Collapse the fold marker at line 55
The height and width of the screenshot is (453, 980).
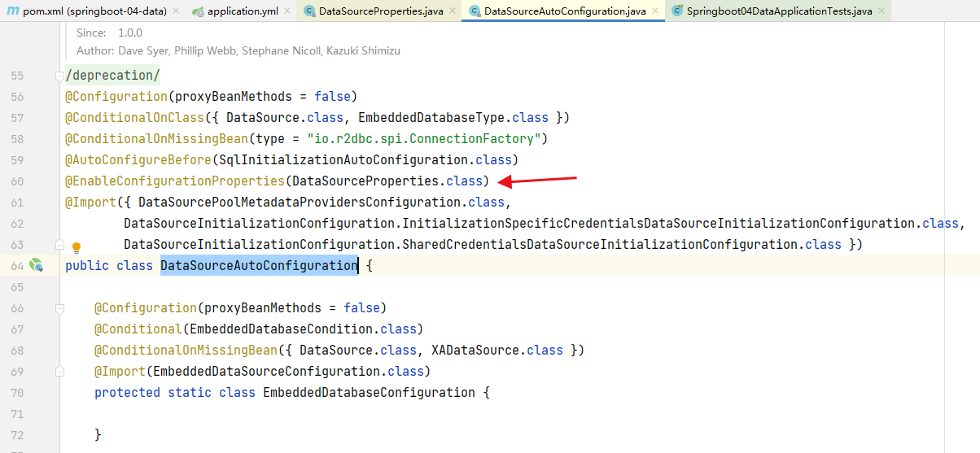[59, 76]
